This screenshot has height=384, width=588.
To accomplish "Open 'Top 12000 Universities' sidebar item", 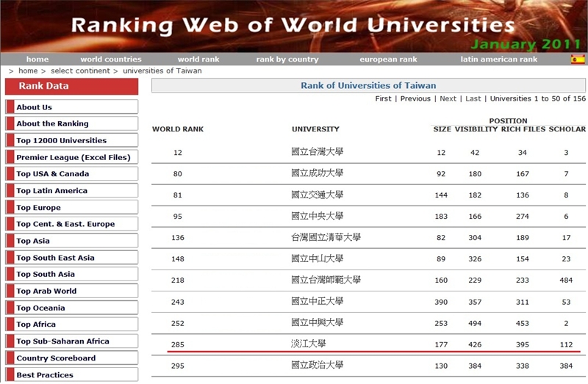I will coord(62,140).
